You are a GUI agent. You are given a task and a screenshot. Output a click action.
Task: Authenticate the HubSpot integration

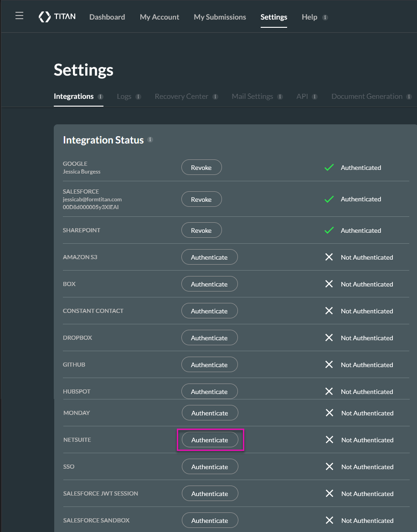point(209,391)
